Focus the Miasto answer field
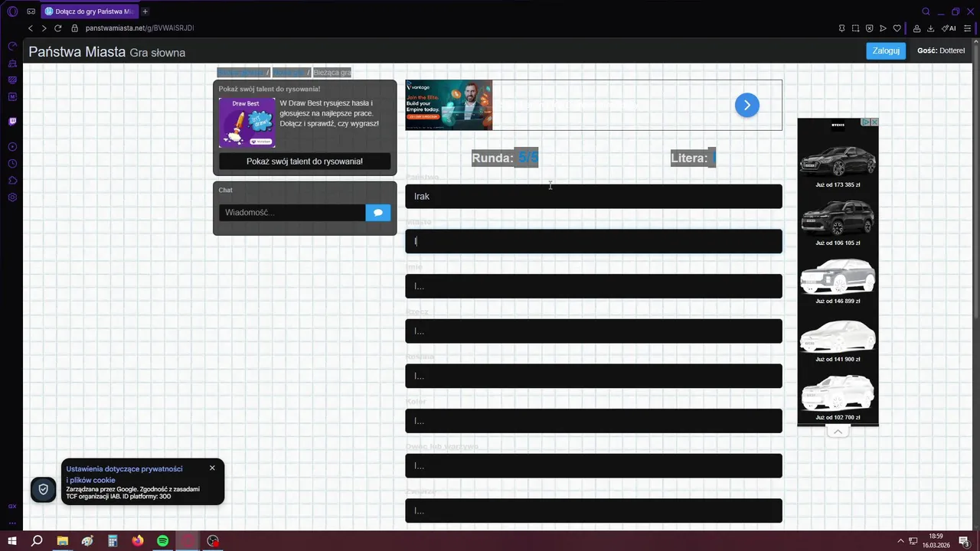980x551 pixels. pos(593,241)
